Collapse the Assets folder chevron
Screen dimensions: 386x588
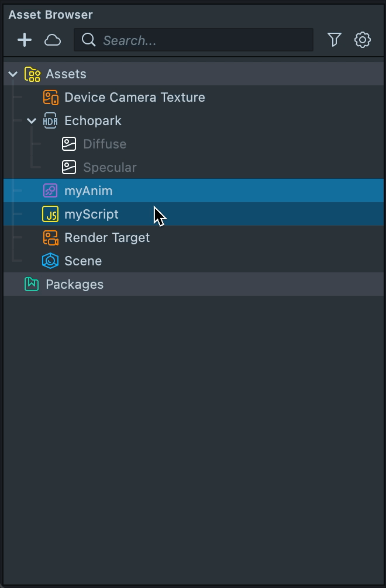pyautogui.click(x=13, y=74)
